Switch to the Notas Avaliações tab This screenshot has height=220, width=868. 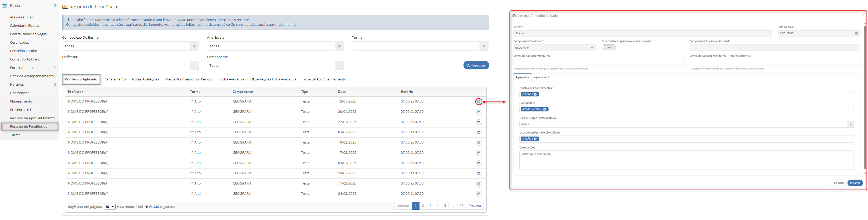[x=145, y=79]
